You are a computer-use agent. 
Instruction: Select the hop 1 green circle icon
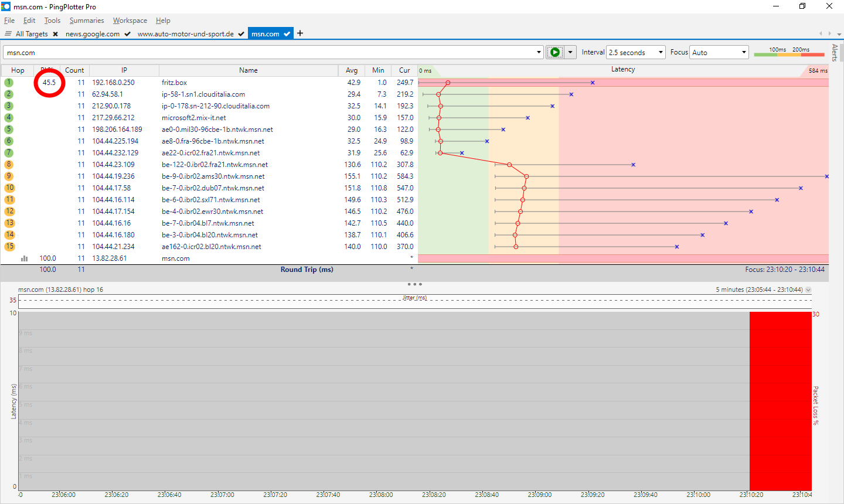click(x=9, y=83)
